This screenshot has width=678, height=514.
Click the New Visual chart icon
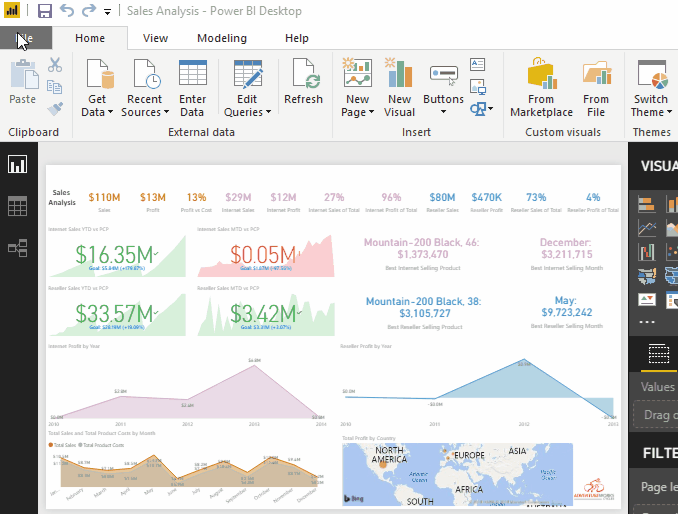399,73
